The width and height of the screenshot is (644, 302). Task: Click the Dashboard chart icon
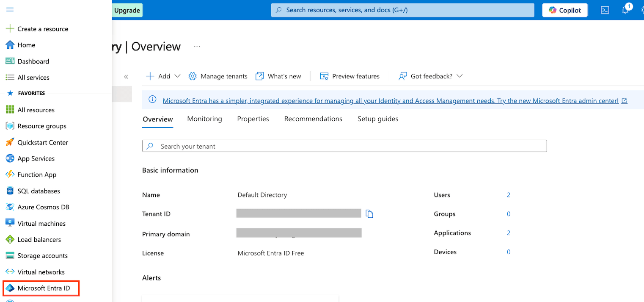[x=10, y=61]
